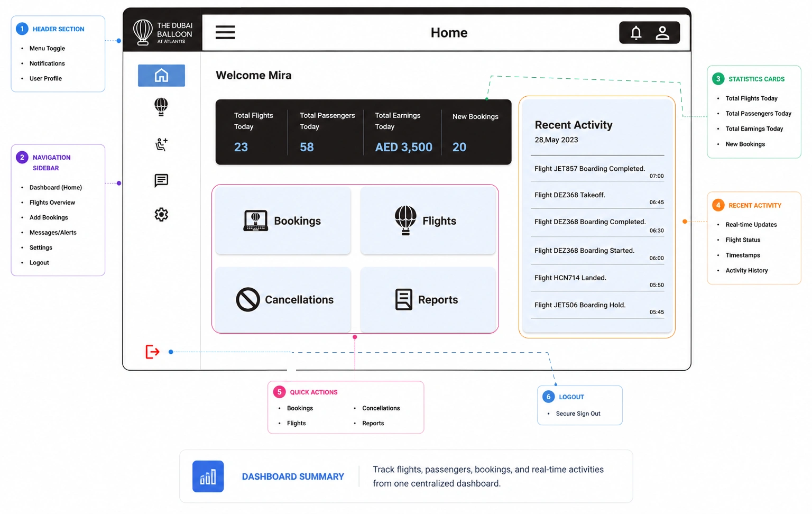Click the Total Flights Today value 23
Image resolution: width=812 pixels, height=514 pixels.
(x=241, y=147)
